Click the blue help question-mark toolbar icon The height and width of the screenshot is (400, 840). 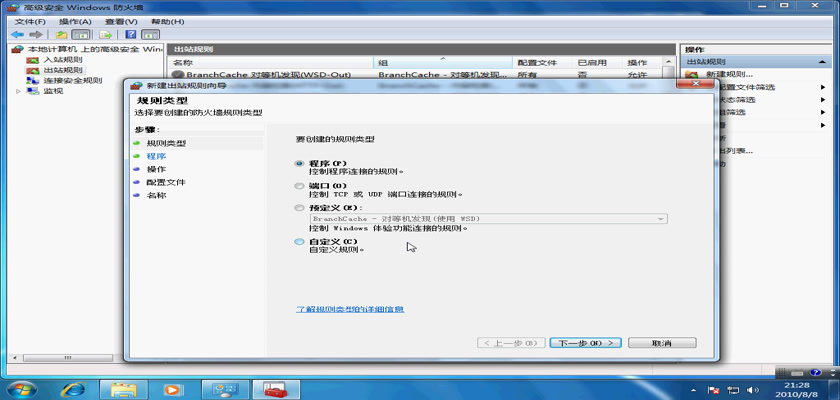(130, 34)
